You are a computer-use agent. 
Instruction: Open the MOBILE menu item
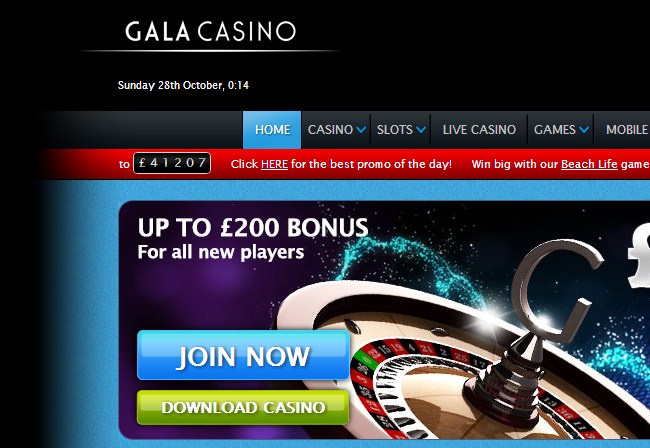[x=626, y=130]
